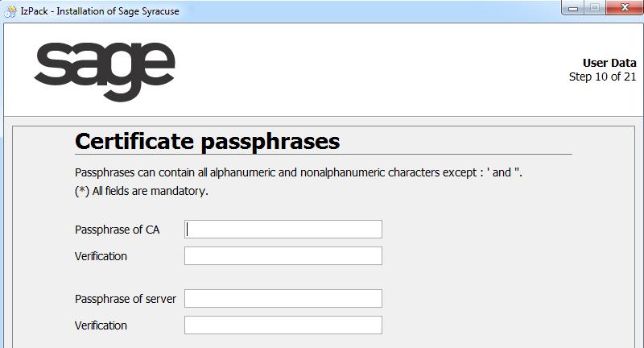644x348 pixels.
Task: Click the 'All fields are mandatory' note
Action: coord(142,191)
